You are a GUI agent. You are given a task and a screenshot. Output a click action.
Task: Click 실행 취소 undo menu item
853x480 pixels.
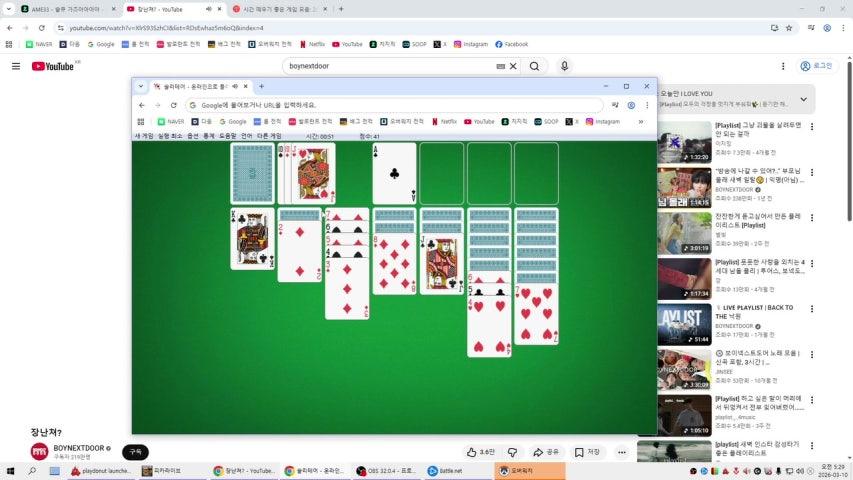click(x=170, y=136)
